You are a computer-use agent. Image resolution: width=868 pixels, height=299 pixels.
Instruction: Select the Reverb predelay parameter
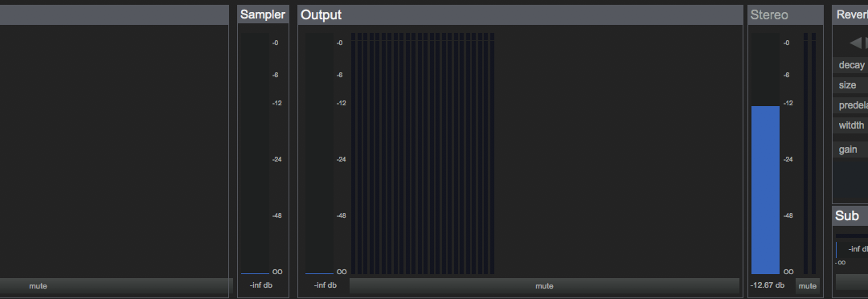coord(851,105)
